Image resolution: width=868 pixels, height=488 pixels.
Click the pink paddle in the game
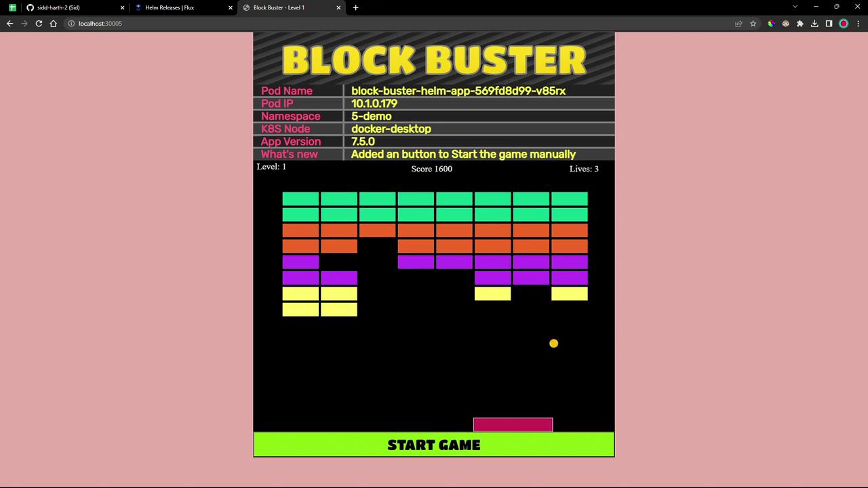click(513, 425)
